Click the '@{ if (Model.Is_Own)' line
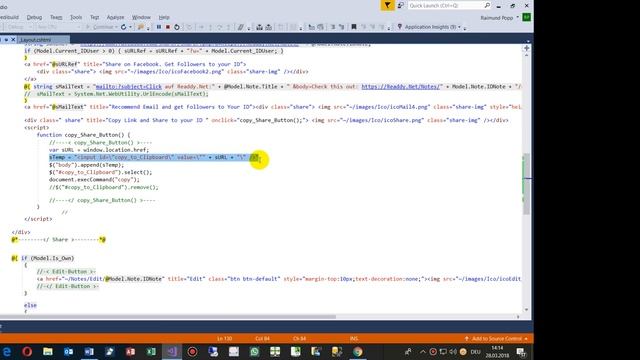This screenshot has width=640, height=360. tap(43, 258)
